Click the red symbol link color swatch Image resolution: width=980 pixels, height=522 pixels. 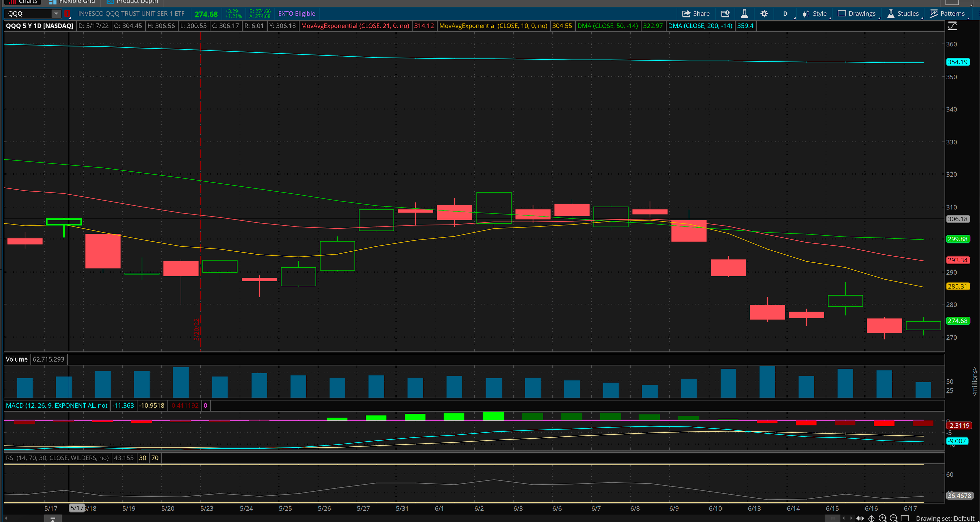click(67, 14)
